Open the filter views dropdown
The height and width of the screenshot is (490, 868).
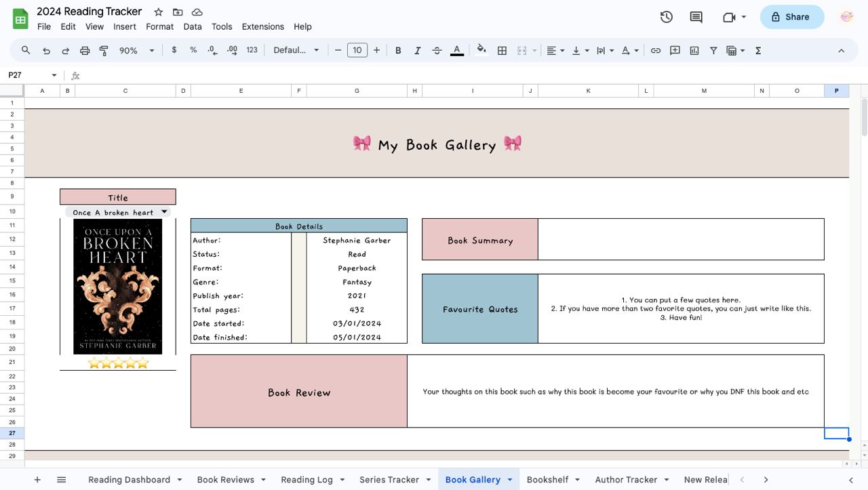click(735, 50)
